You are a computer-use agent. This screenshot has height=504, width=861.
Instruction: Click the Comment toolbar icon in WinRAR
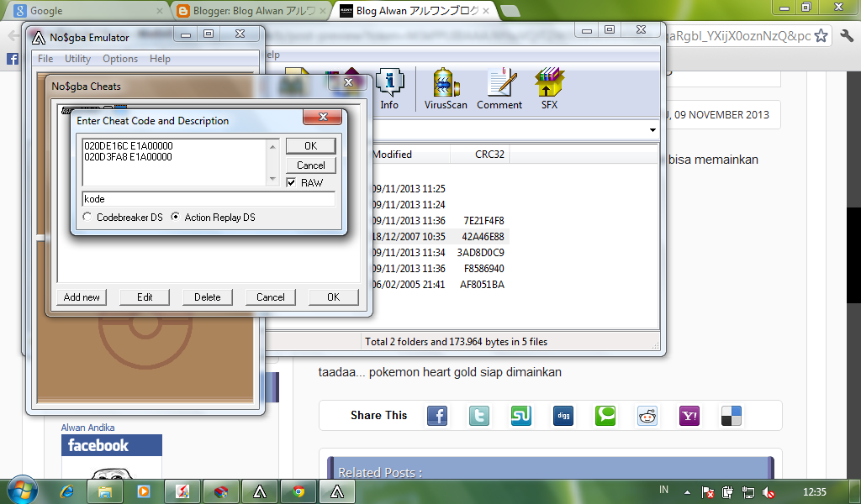[x=499, y=89]
